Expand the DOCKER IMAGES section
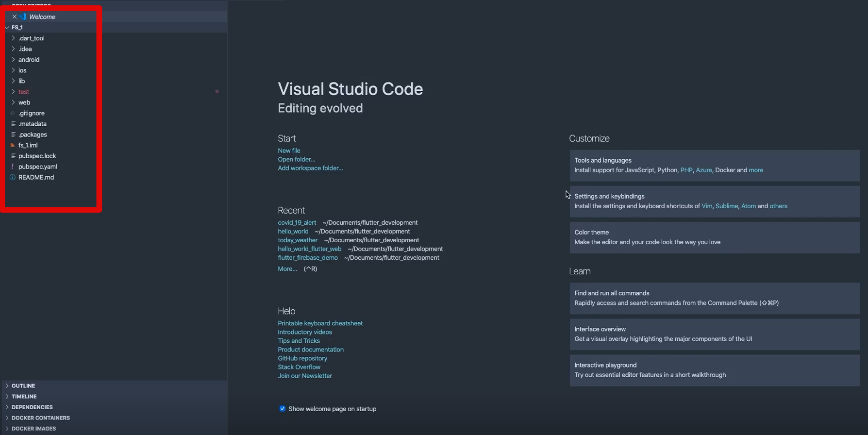The width and height of the screenshot is (868, 435). point(7,428)
